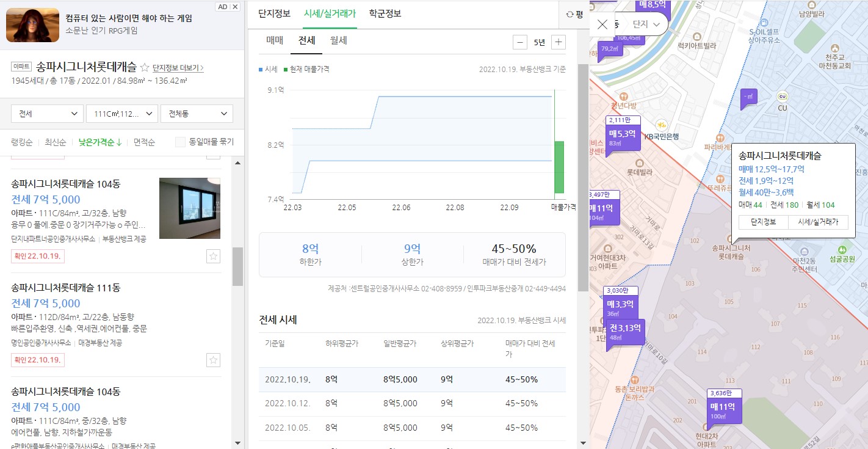Viewport: 868px width, 449px height.
Task: Toggle 낮은가격순 sort direction
Action: 100,142
